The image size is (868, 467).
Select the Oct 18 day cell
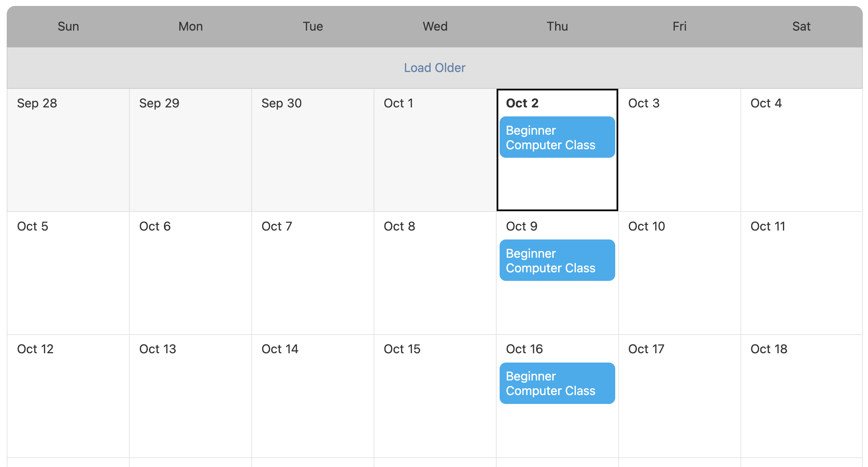pyautogui.click(x=802, y=403)
